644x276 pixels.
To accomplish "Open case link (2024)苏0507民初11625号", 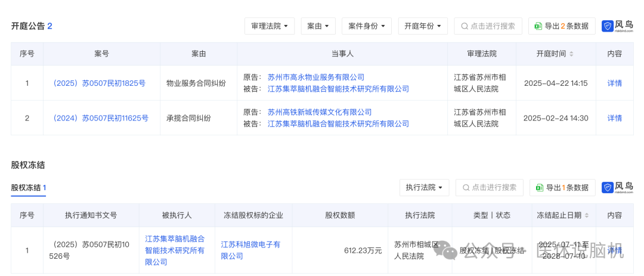I will [x=101, y=118].
